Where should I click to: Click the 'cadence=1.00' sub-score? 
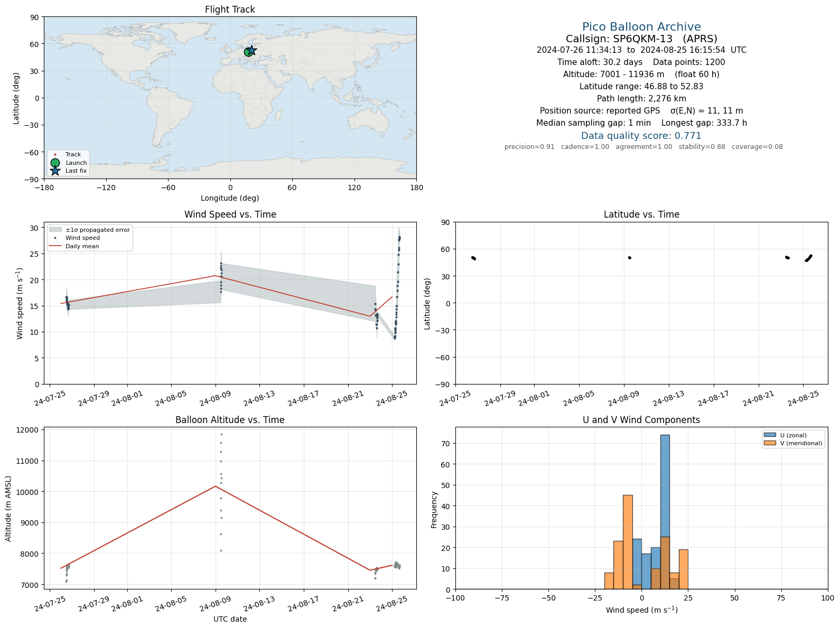pos(585,147)
